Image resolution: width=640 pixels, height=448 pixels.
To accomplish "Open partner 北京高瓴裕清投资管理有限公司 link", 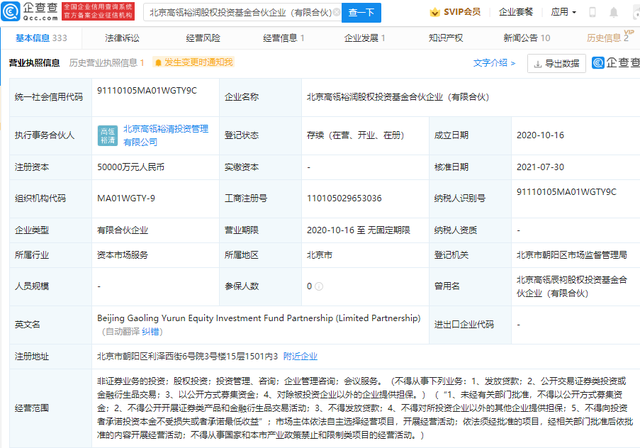I will [x=166, y=135].
